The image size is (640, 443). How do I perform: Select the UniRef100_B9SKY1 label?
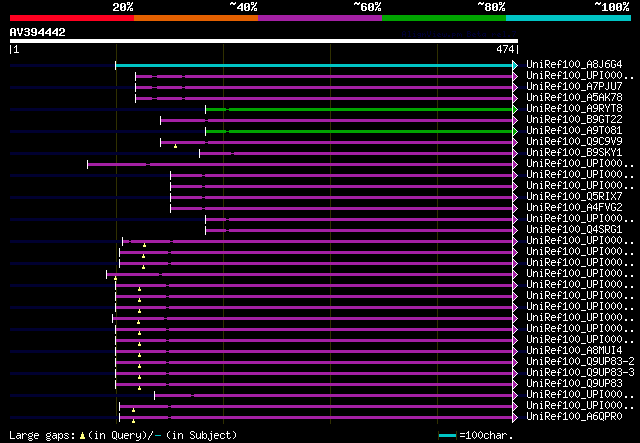pyautogui.click(x=574, y=153)
